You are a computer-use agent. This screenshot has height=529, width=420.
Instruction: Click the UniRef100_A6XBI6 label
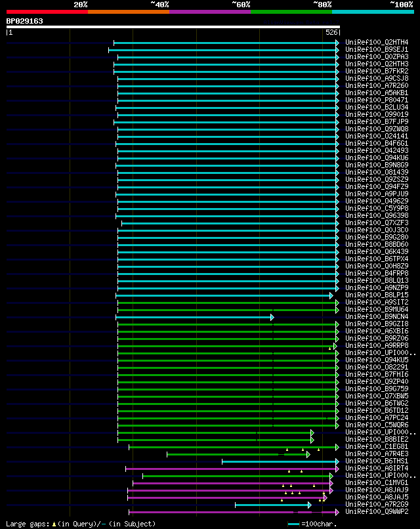pyautogui.click(x=377, y=331)
